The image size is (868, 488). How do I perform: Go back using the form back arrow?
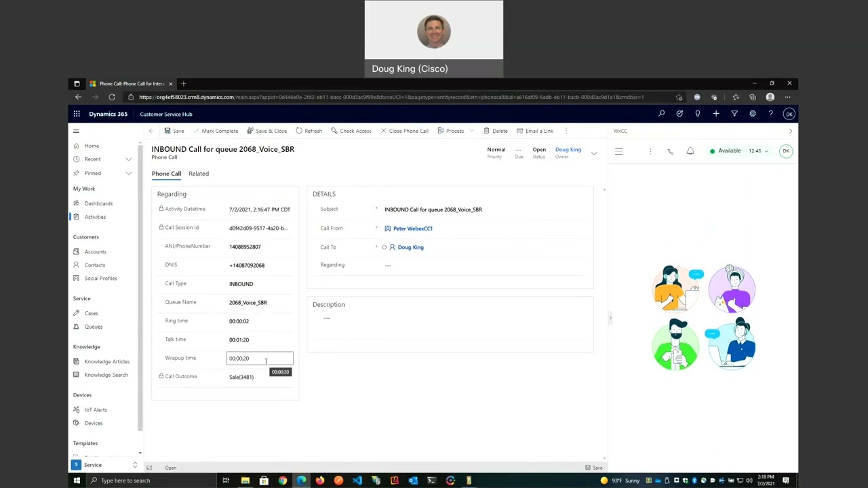pyautogui.click(x=151, y=131)
